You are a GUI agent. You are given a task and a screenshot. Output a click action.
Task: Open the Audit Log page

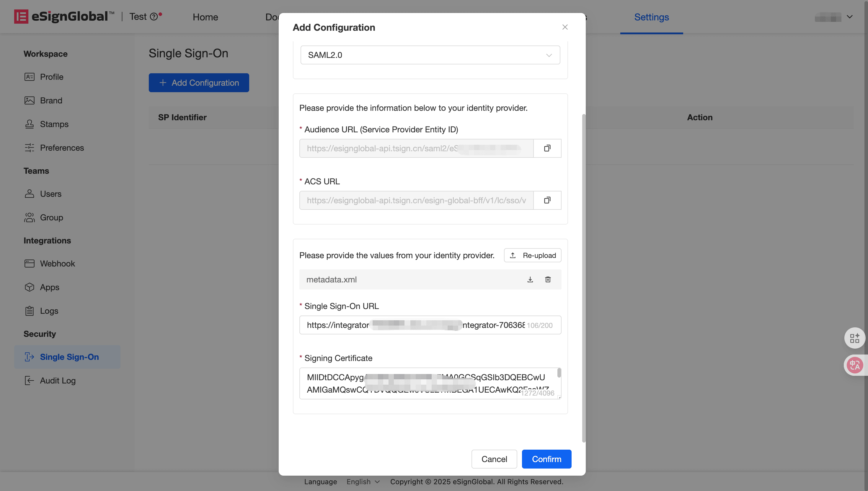(x=58, y=381)
